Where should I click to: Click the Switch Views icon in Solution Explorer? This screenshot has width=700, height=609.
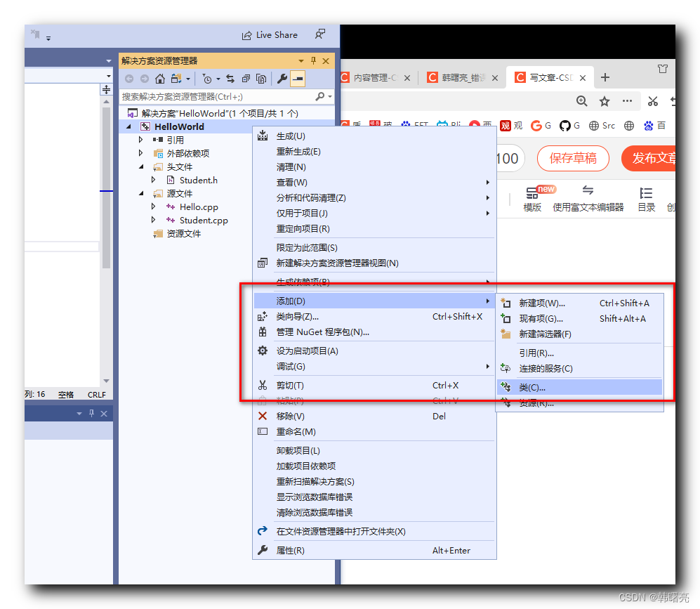coord(176,79)
